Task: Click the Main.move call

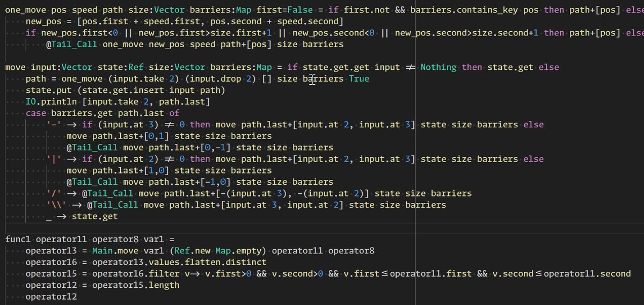Action: pos(115,250)
